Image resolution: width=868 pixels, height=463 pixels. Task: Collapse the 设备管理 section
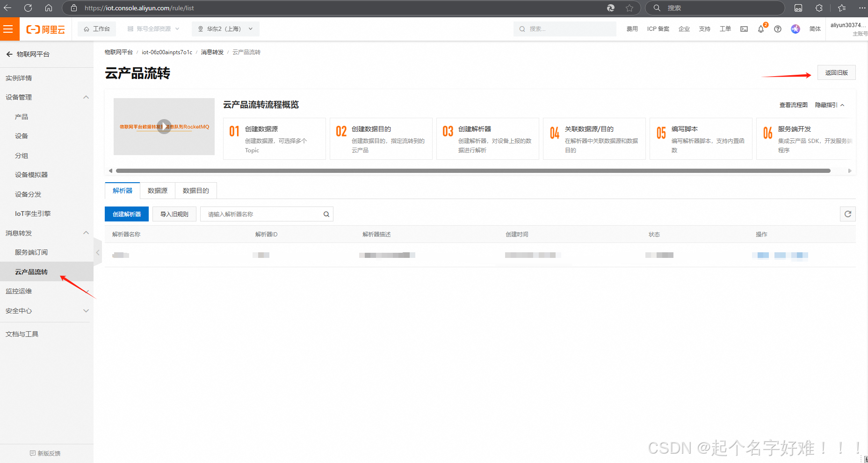[x=86, y=97]
